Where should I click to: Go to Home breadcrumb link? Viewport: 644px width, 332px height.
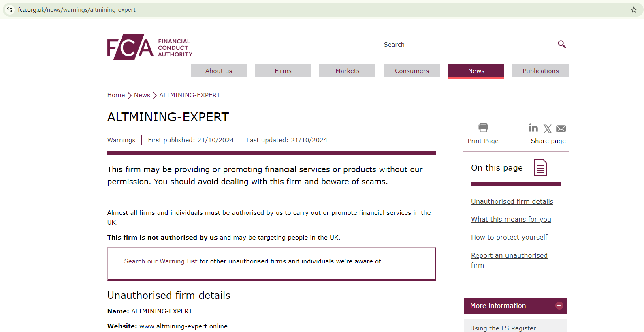(116, 95)
